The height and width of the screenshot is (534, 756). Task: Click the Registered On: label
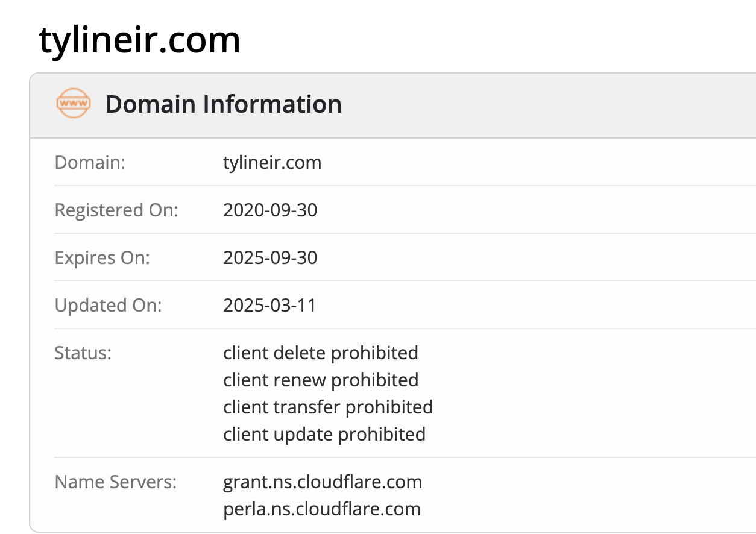pyautogui.click(x=116, y=210)
